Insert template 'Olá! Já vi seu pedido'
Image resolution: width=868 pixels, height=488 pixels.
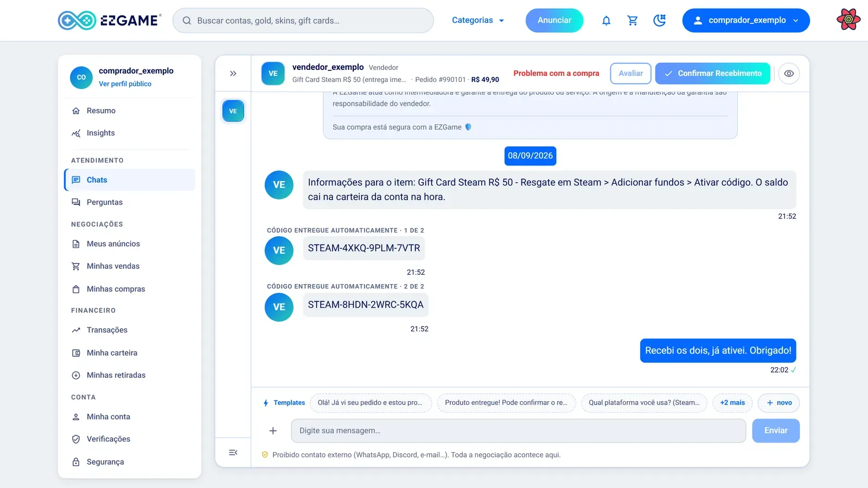[x=370, y=403]
